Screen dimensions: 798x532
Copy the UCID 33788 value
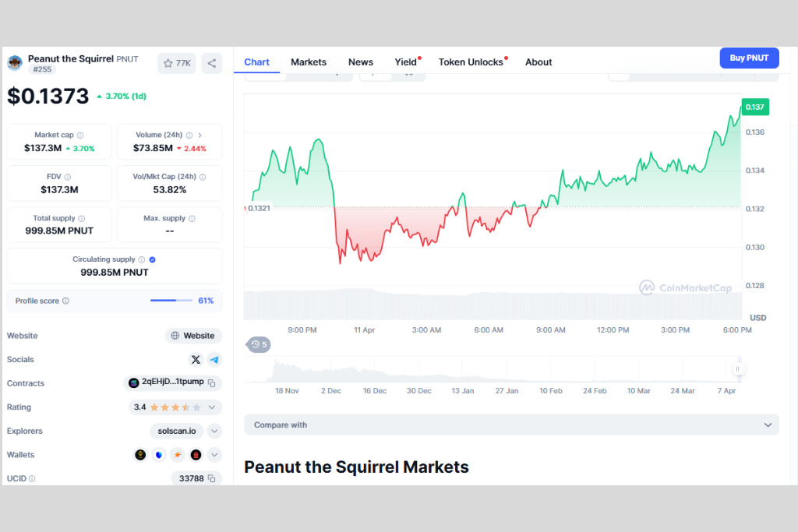[212, 478]
